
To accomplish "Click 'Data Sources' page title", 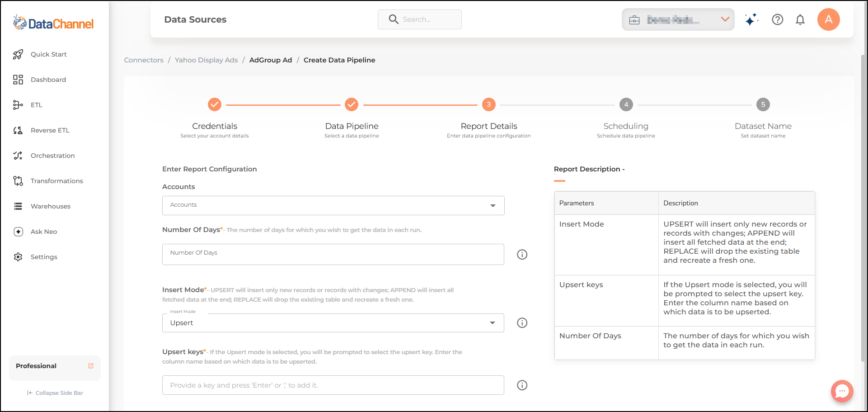I will 196,19.
